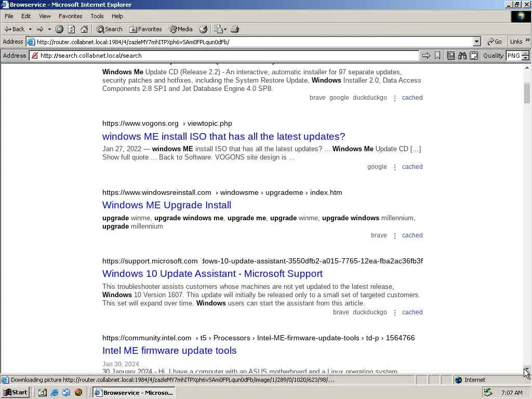Click the https://community.intel.com URL text

[147, 338]
